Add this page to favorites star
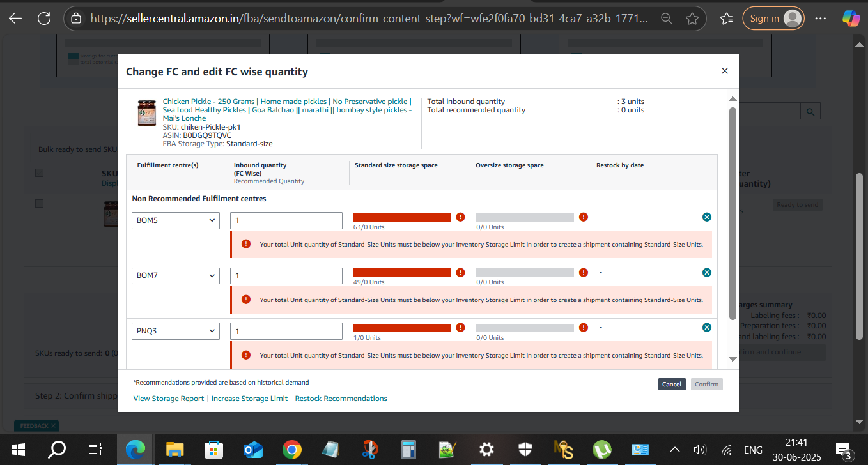This screenshot has height=465, width=868. [692, 19]
